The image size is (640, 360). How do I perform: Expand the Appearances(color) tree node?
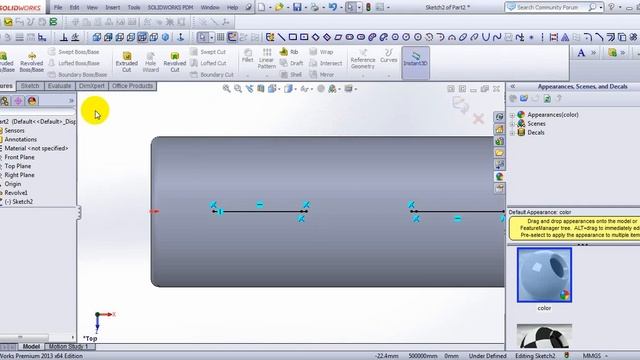(512, 115)
